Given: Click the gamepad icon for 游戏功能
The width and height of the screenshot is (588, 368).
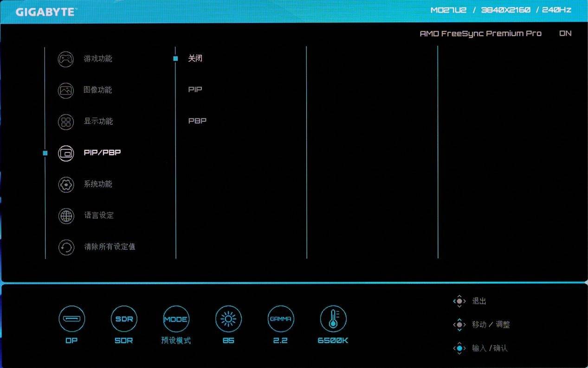Looking at the screenshot, I should pos(66,59).
